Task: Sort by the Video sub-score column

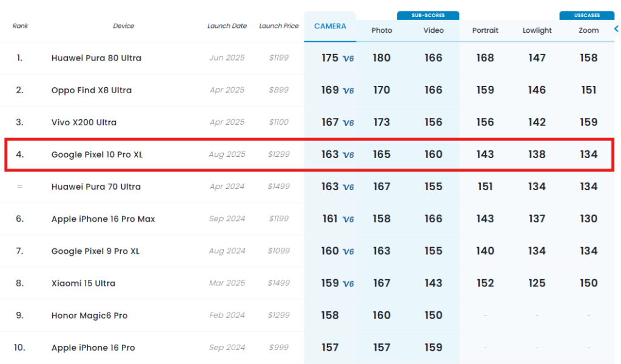Action: (434, 30)
